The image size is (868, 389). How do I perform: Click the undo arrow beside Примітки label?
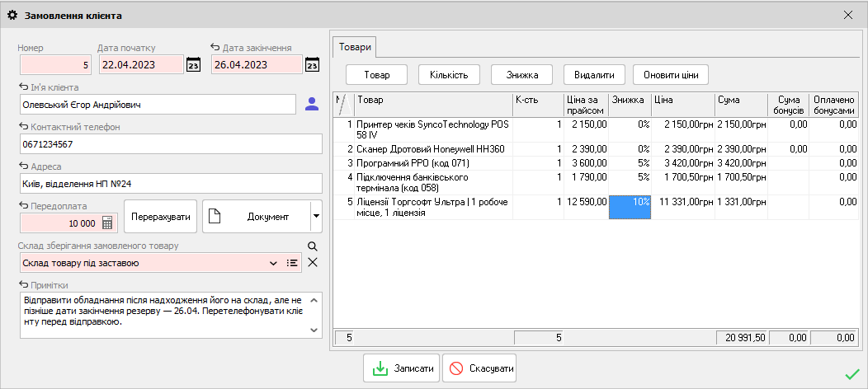pyautogui.click(x=23, y=284)
